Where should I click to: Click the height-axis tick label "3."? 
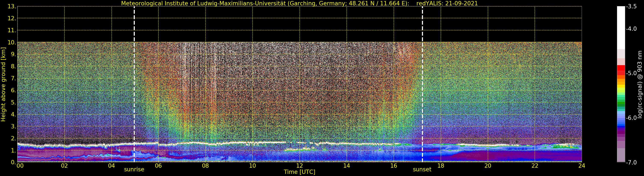[13, 127]
